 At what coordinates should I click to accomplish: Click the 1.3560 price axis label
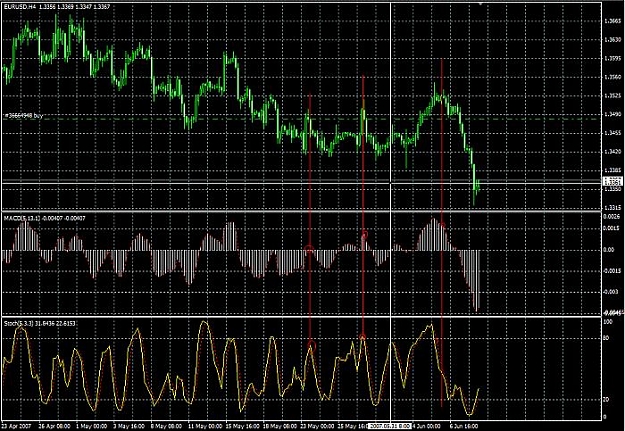point(613,77)
